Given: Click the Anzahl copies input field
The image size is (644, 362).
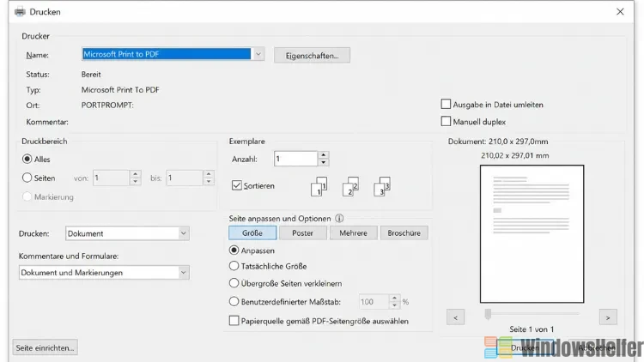Looking at the screenshot, I should coord(295,159).
